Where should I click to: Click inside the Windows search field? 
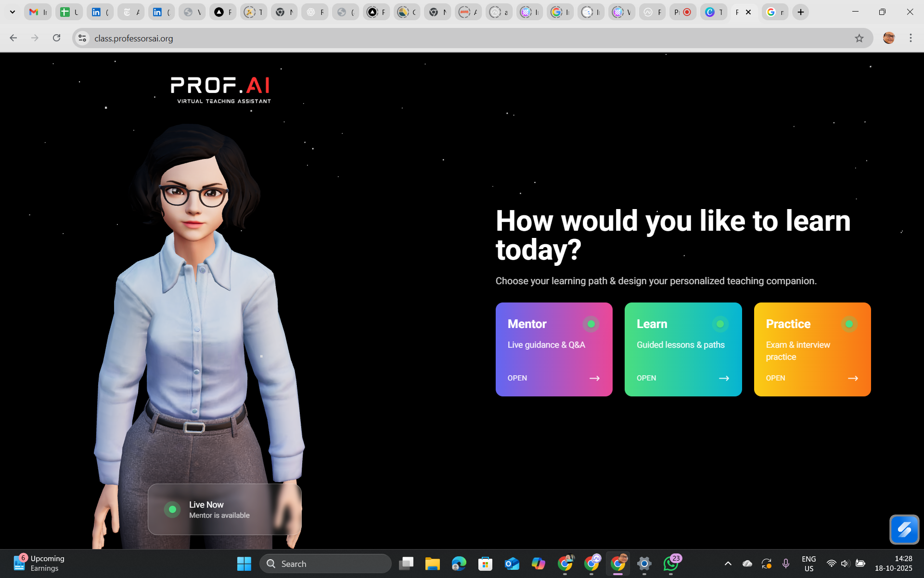tap(326, 564)
